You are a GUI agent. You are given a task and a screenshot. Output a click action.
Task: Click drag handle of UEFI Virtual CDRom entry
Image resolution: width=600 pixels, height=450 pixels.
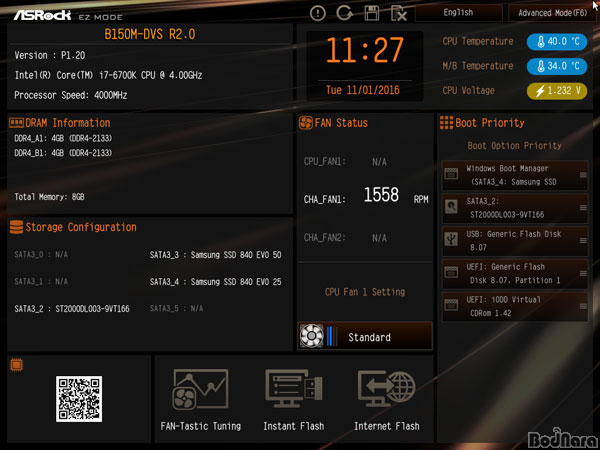click(x=583, y=307)
